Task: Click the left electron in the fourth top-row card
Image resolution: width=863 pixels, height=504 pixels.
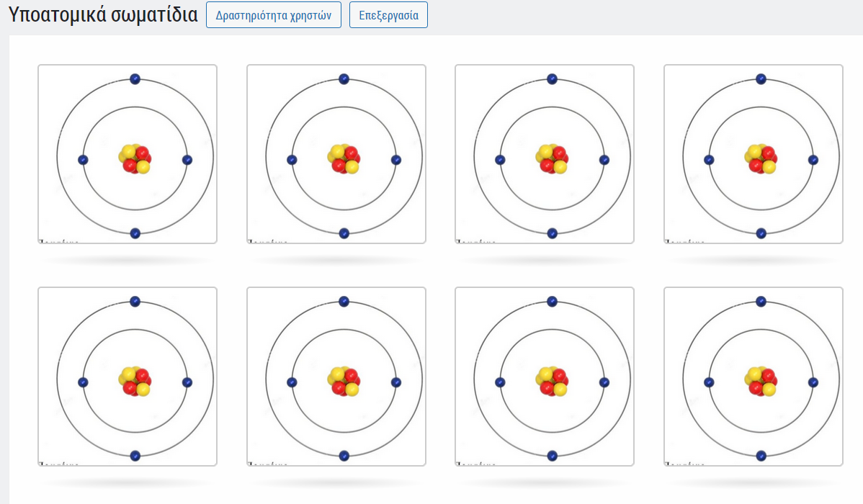Action: pyautogui.click(x=709, y=160)
